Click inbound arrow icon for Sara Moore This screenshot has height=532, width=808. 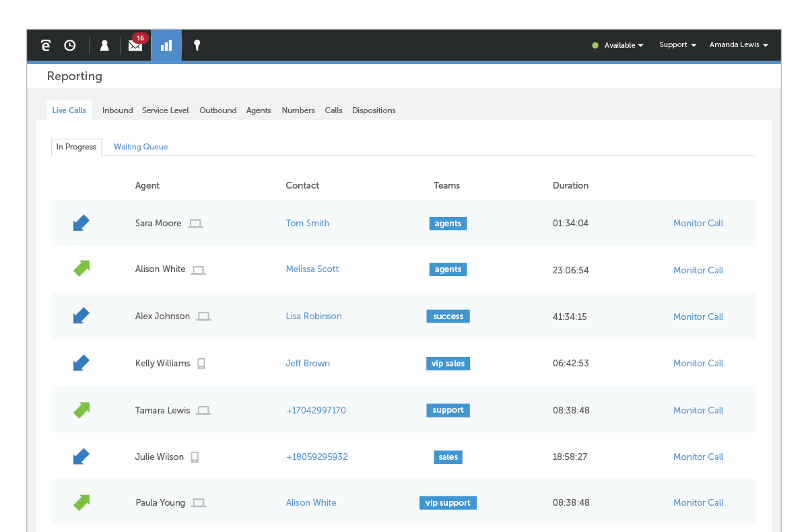click(81, 223)
